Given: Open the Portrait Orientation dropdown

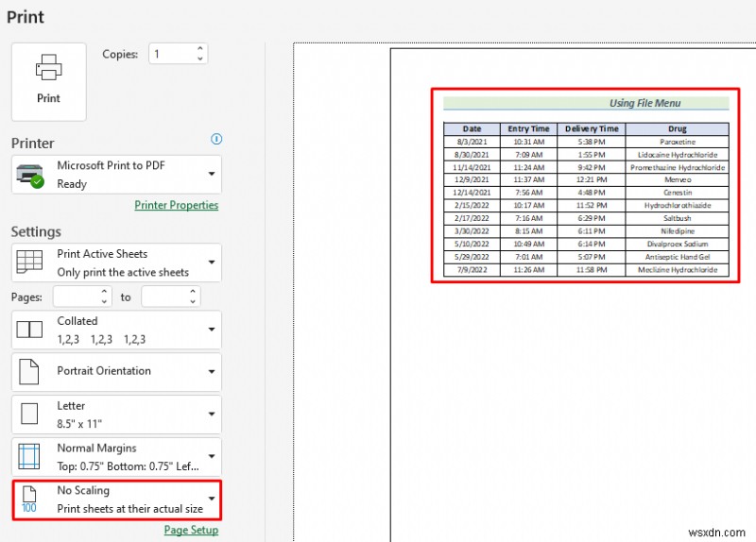Looking at the screenshot, I should [x=116, y=372].
